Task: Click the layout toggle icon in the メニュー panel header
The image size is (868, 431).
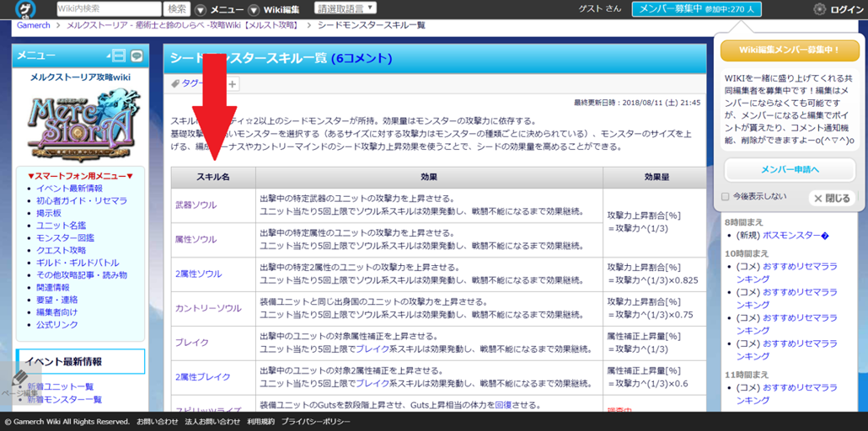Action: [x=119, y=56]
